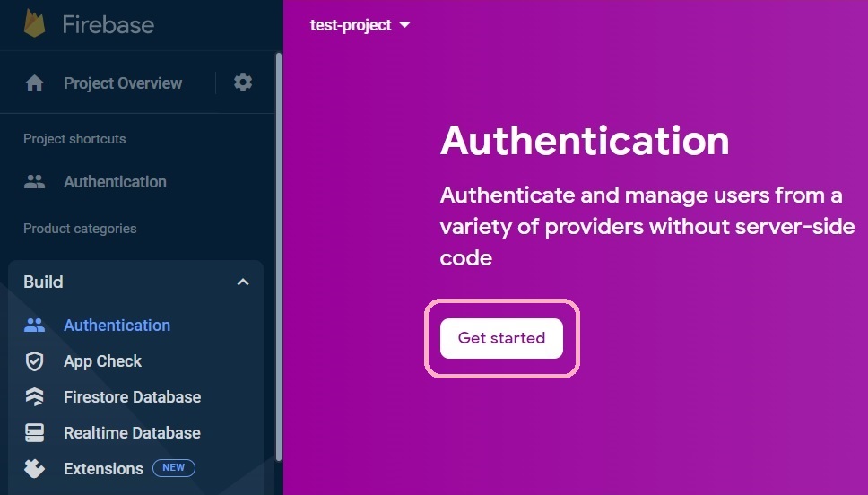Click the Firestore Database icon
The height and width of the screenshot is (495, 868).
pyautogui.click(x=34, y=397)
